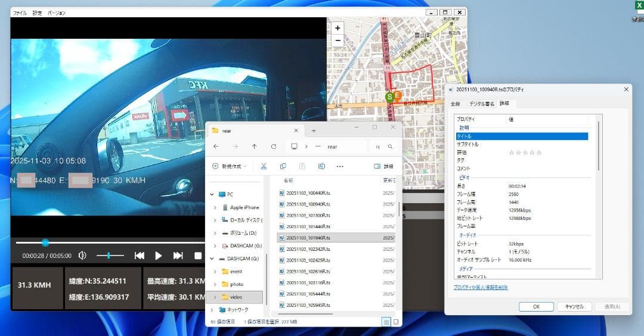Expand the event folder in tree
This screenshot has width=644, height=336.
[215, 271]
